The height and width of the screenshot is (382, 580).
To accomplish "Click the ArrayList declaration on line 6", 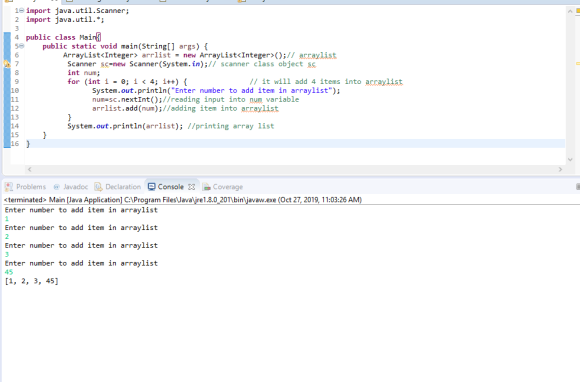I will [175, 55].
